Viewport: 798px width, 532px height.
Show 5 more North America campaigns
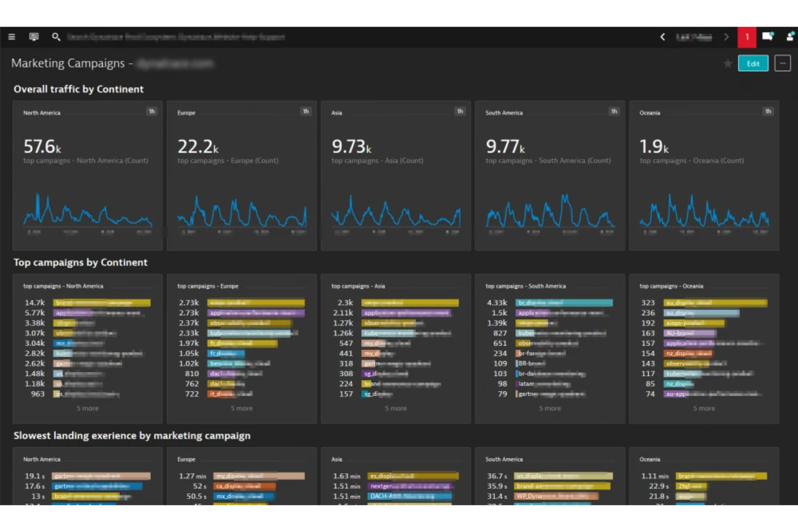[87, 408]
